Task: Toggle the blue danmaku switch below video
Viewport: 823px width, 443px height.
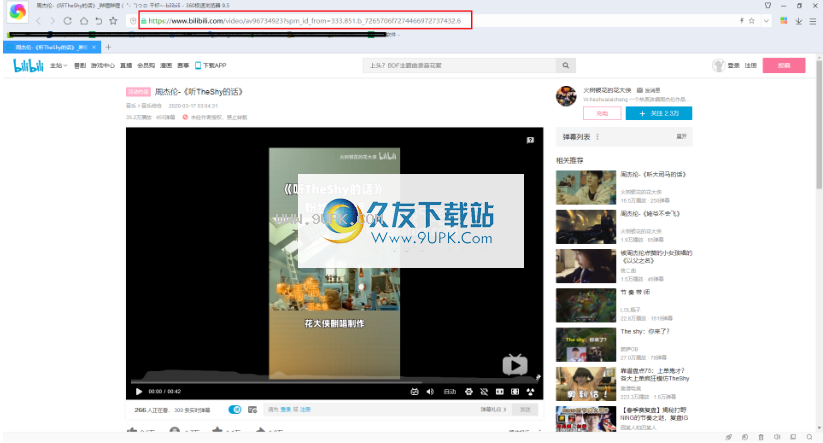Action: coord(235,409)
